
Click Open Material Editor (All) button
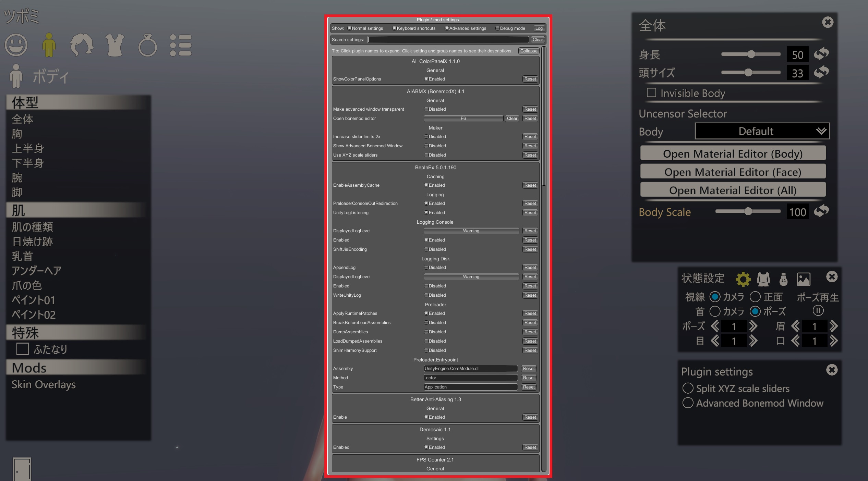[733, 189]
